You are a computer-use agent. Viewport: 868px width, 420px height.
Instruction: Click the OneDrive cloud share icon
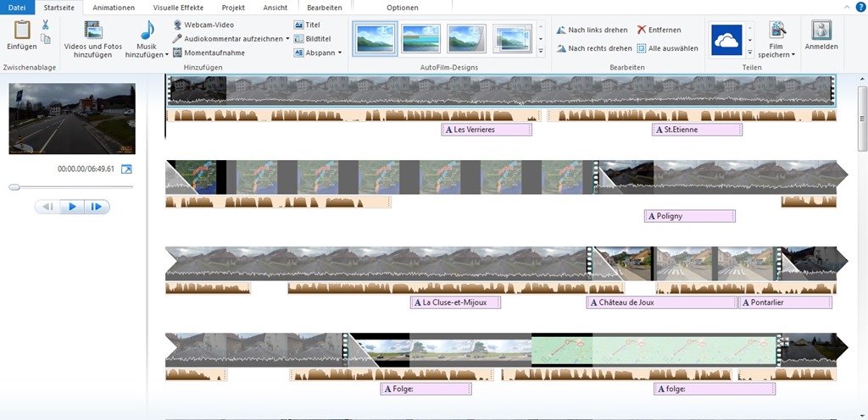click(726, 40)
